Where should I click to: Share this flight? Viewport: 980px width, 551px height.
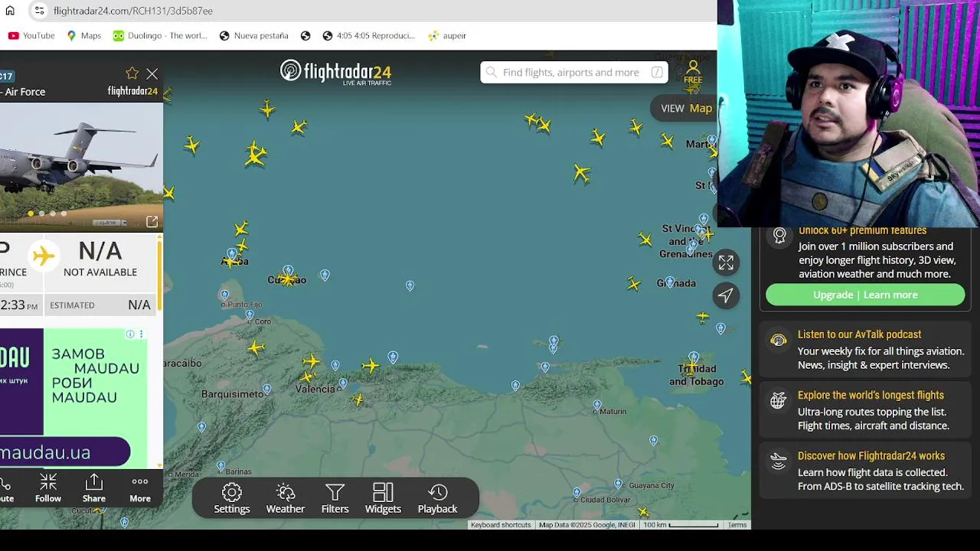94,488
